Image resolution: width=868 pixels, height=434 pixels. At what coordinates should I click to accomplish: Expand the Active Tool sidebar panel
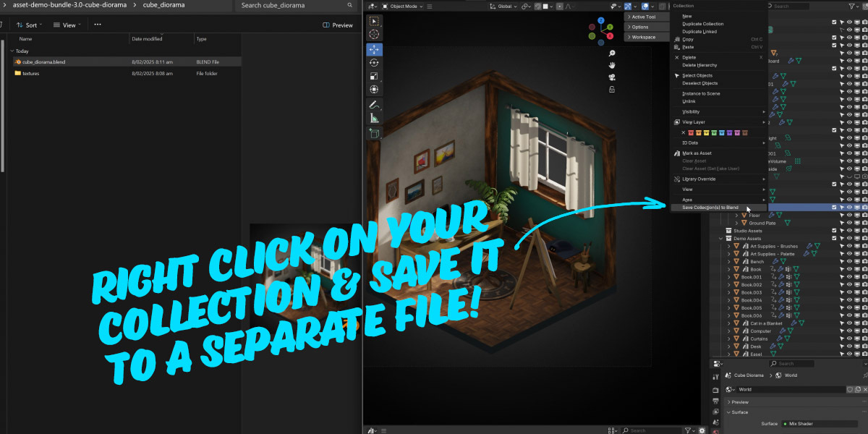coord(646,17)
